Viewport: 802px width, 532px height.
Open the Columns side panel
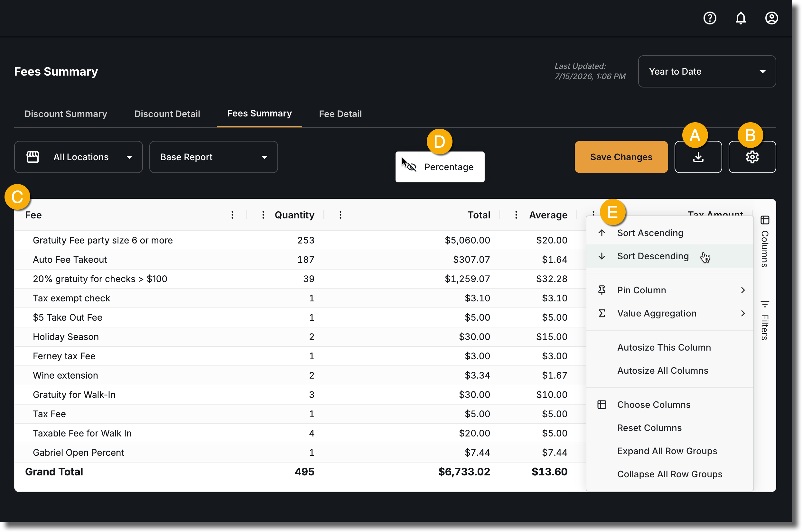pyautogui.click(x=765, y=242)
